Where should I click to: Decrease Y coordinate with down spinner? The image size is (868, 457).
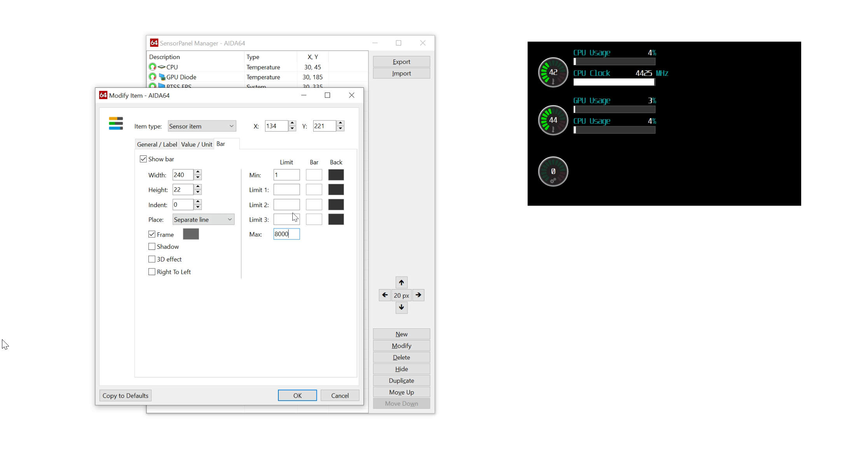(341, 129)
